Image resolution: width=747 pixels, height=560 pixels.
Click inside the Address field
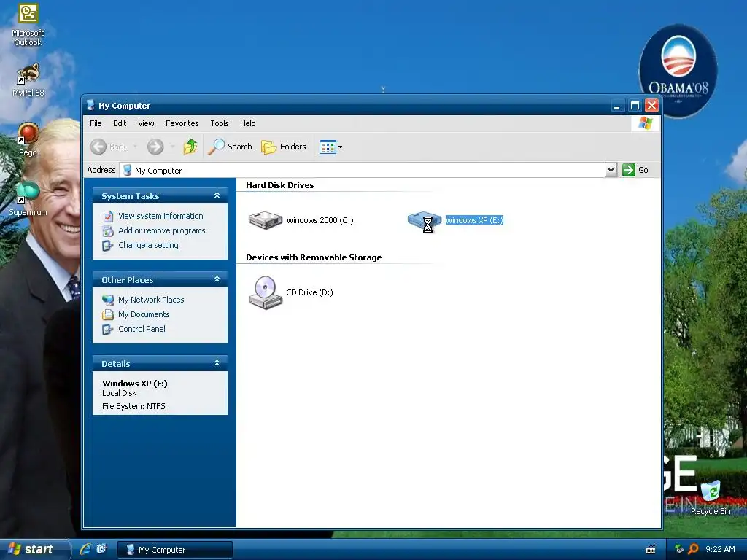coord(362,170)
